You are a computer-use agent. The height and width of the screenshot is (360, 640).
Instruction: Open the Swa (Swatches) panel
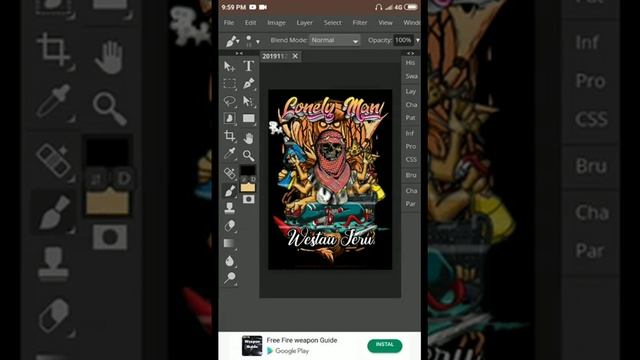tap(411, 76)
